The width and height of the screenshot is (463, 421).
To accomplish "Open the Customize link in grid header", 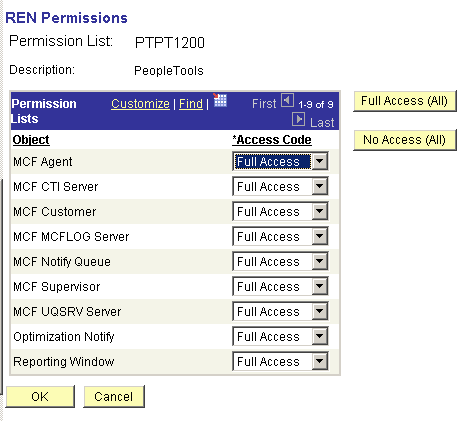I will coord(140,104).
